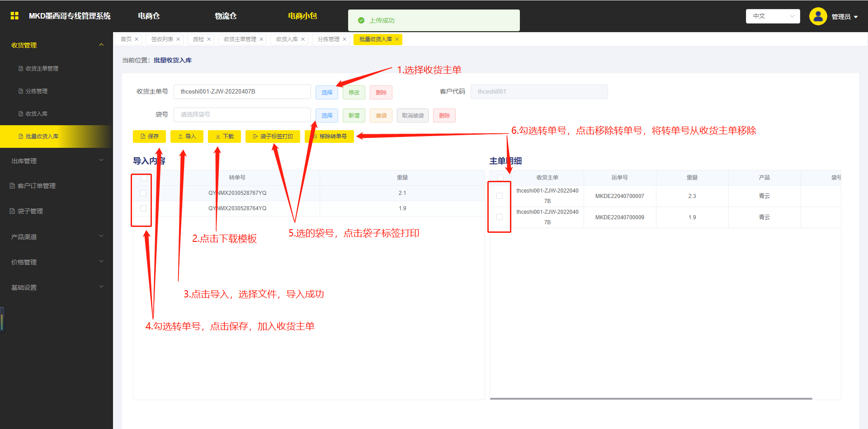Click the 请选择袋号 input field
Image resolution: width=868 pixels, height=429 pixels.
tap(242, 115)
